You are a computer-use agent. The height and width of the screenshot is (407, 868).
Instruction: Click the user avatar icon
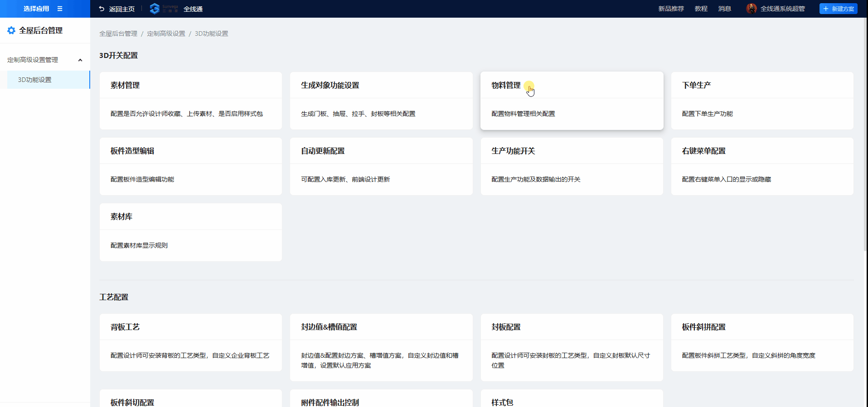click(751, 9)
